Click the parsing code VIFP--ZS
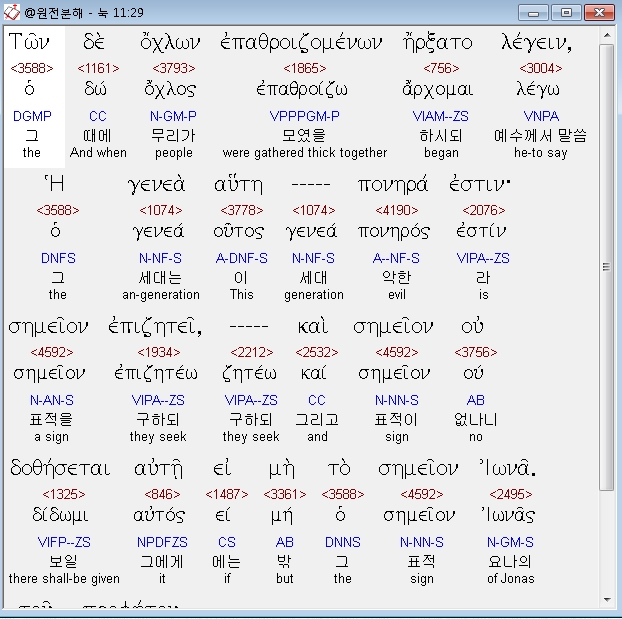Screen dimensions: 622x619 pos(64,542)
